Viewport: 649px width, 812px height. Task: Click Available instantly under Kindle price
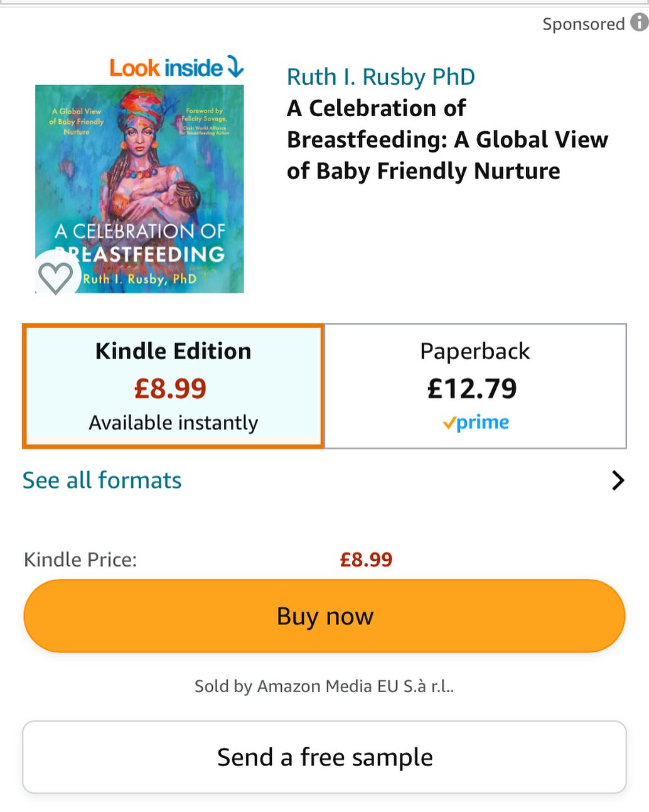173,423
